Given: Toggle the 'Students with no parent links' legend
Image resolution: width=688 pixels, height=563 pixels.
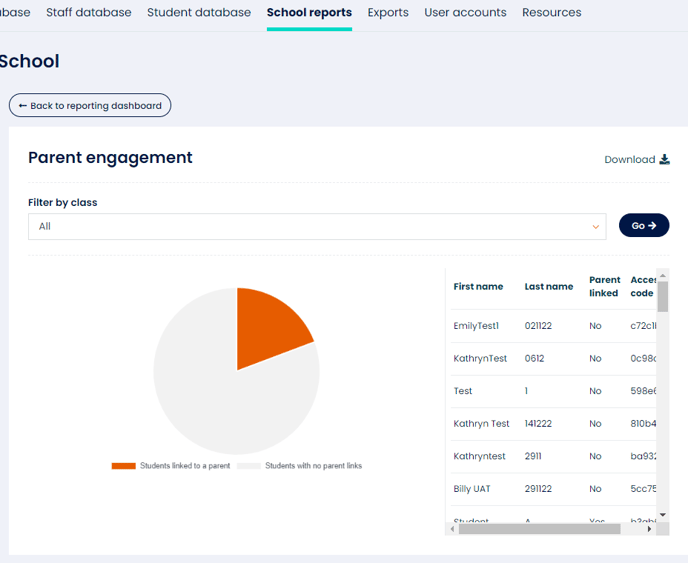Looking at the screenshot, I should pyautogui.click(x=300, y=466).
